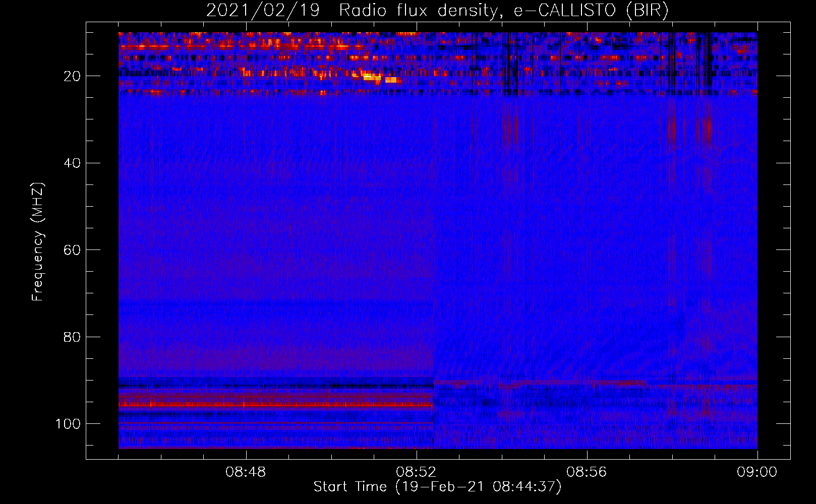
Task: Click the 08:56 time tick label
Action: [587, 472]
